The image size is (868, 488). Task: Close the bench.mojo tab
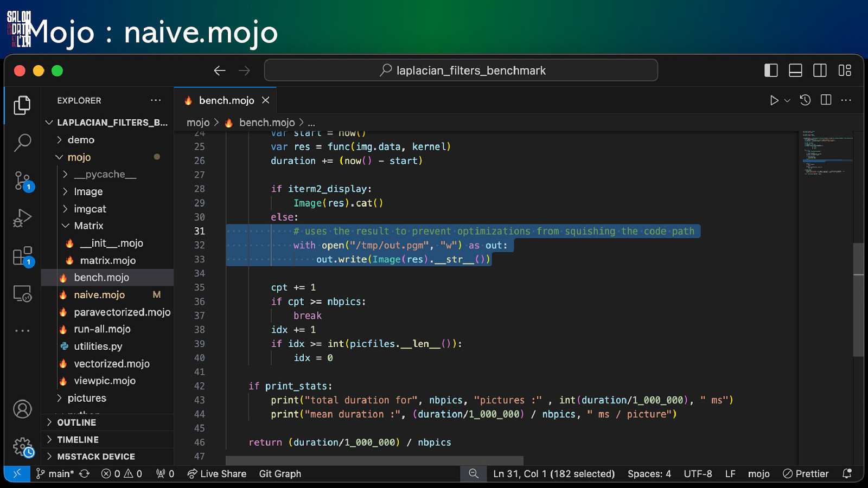pyautogui.click(x=265, y=100)
